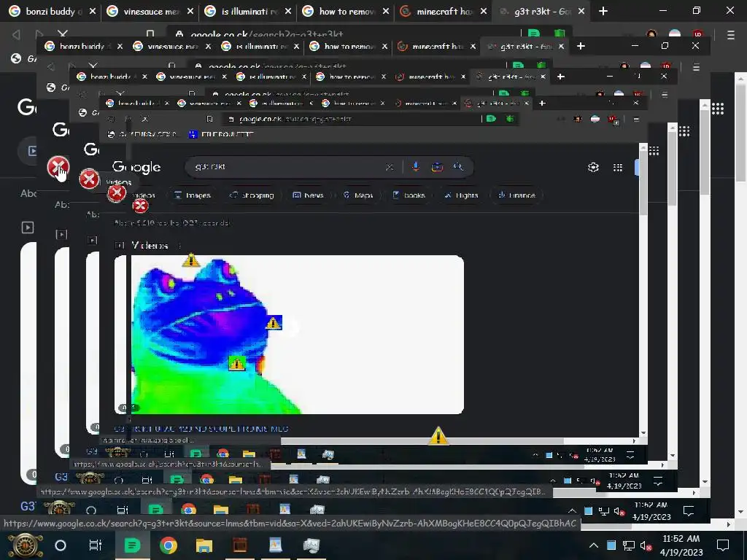Image resolution: width=747 pixels, height=560 pixels.
Task: Click the outermost window's address bar URL
Action: 267,34
